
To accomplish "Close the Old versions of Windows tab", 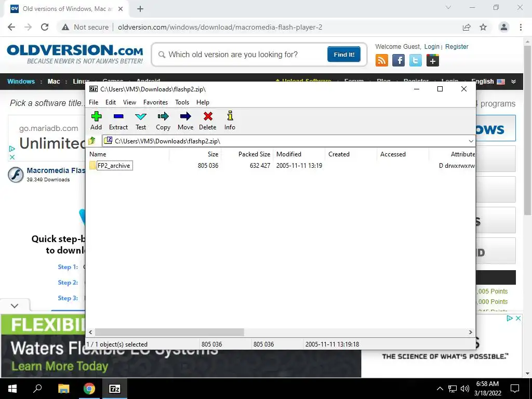I will [121, 9].
